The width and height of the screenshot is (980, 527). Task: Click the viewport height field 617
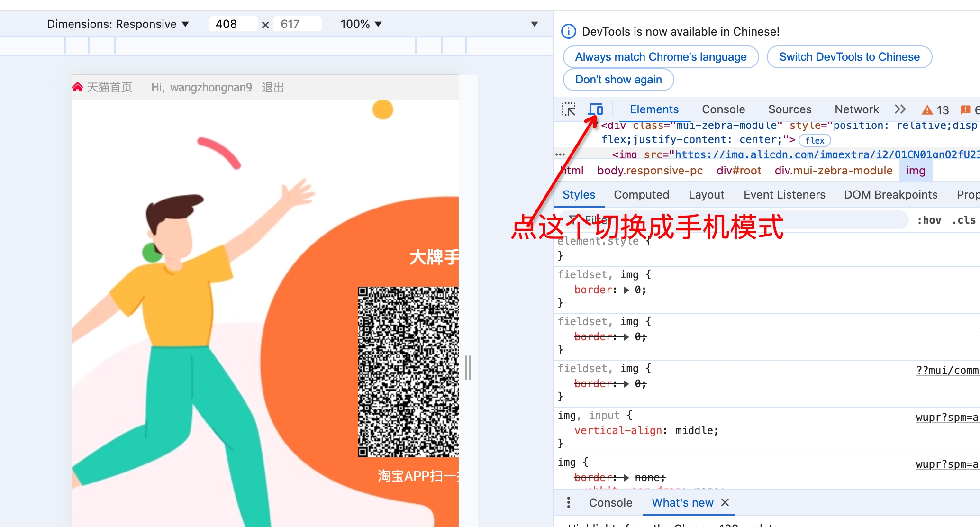[298, 24]
